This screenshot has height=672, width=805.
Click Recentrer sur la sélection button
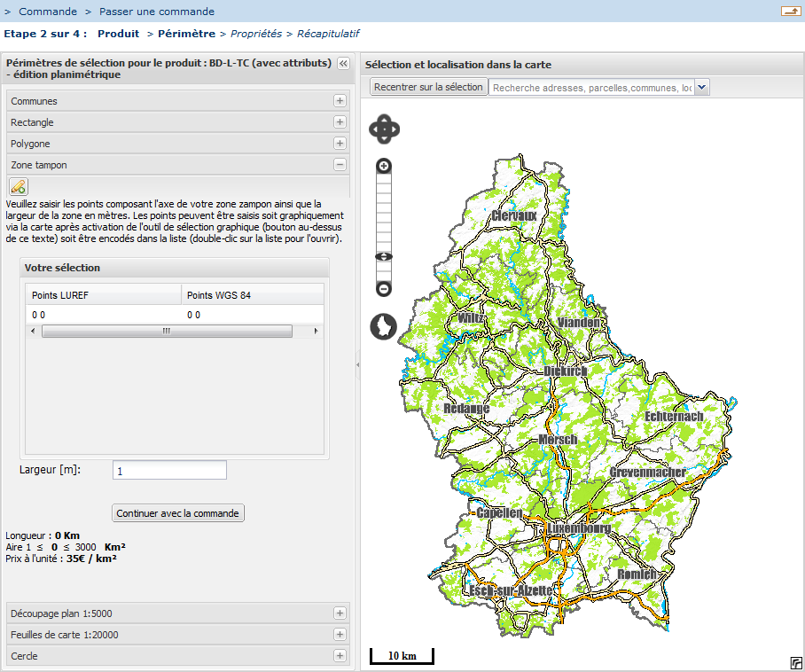click(x=428, y=87)
